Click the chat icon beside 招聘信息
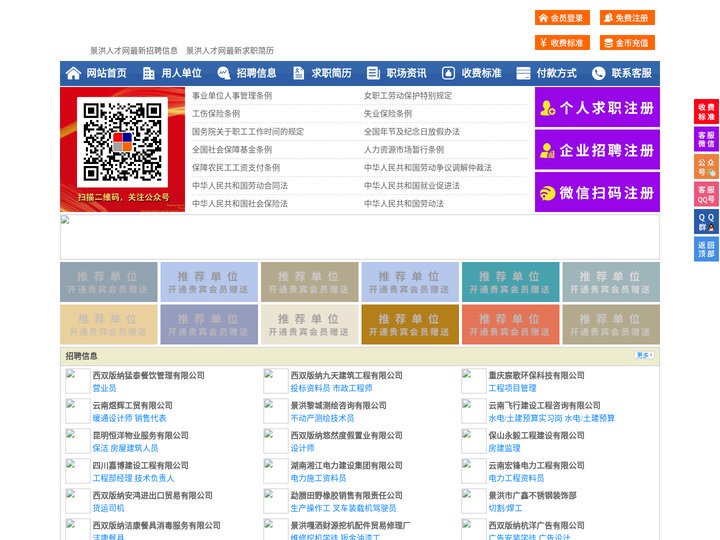 pyautogui.click(x=224, y=73)
